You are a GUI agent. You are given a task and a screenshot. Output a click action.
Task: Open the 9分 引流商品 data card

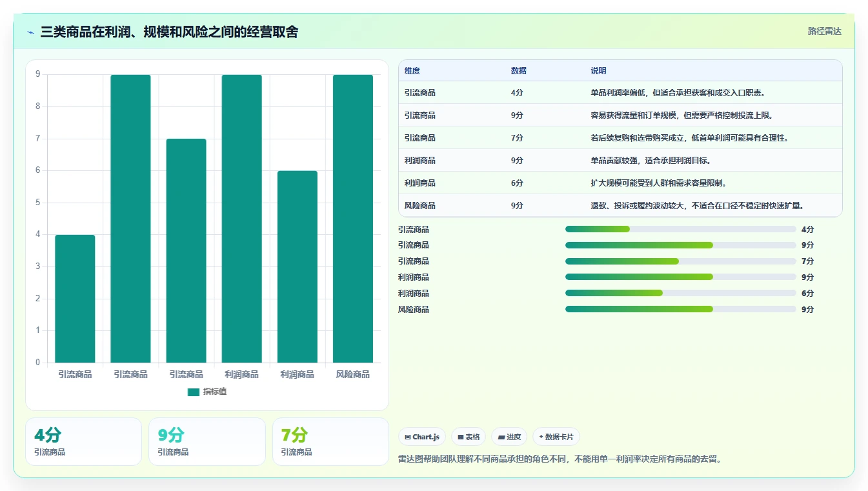(x=207, y=441)
